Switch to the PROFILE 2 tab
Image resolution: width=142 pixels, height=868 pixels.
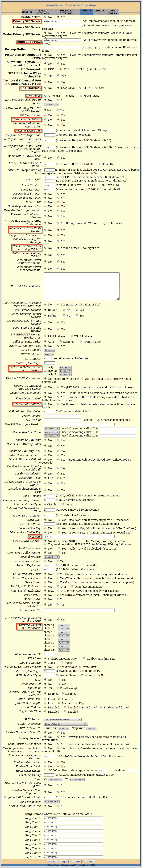(x=99, y=12)
